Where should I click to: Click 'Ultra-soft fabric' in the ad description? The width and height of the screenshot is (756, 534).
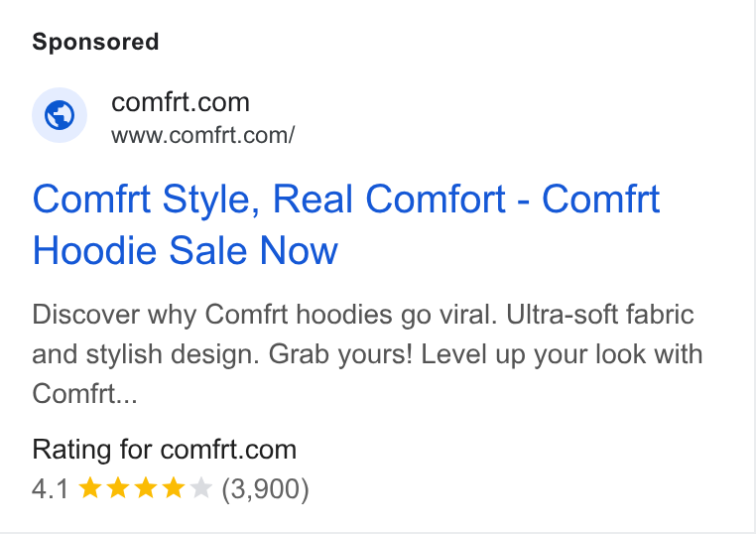(x=600, y=315)
